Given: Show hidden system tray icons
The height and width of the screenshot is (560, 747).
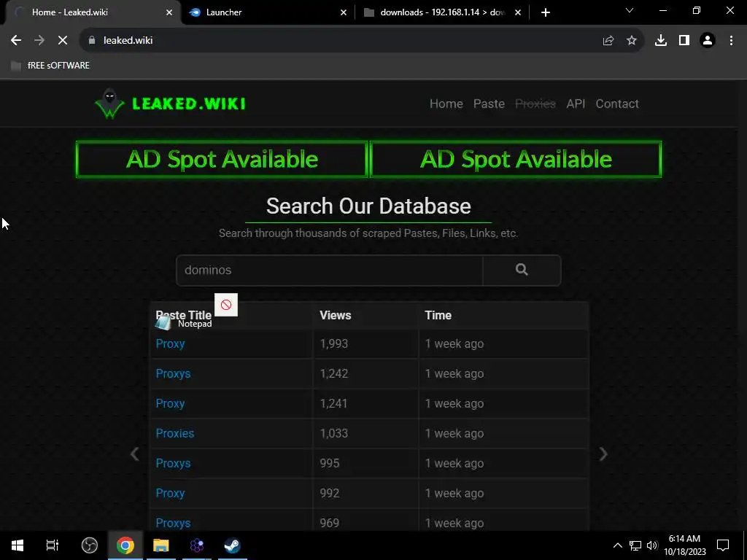Looking at the screenshot, I should (617, 545).
